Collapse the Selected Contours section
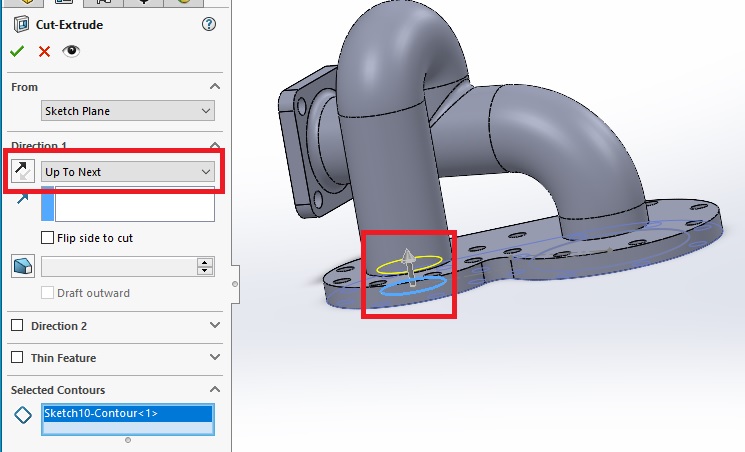This screenshot has width=745, height=452. click(x=215, y=389)
